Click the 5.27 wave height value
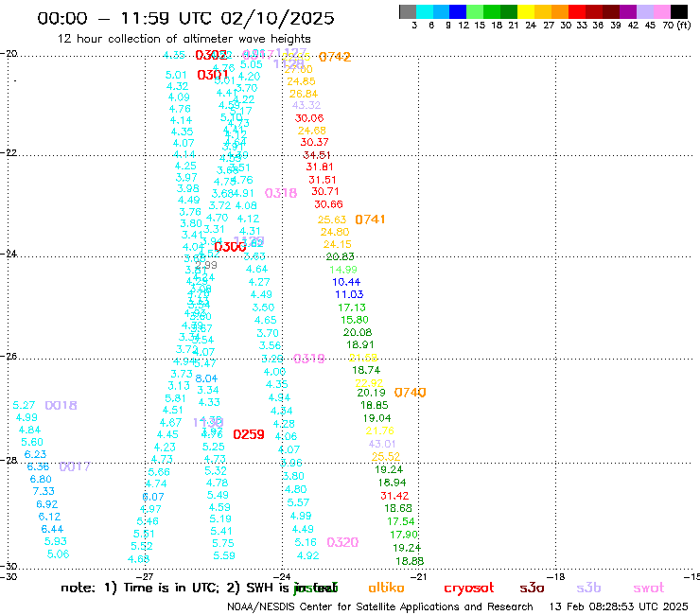This screenshot has width=700, height=615. pyautogui.click(x=24, y=405)
